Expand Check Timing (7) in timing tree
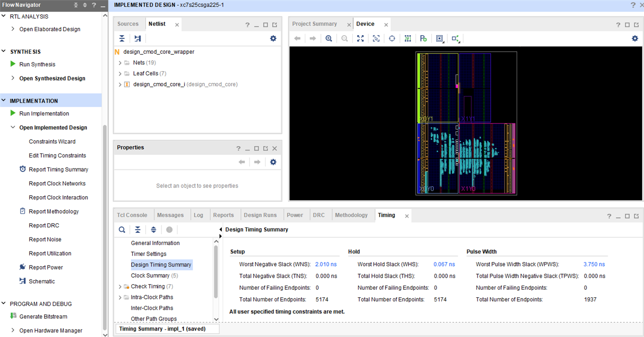644x337 pixels. 120,287
